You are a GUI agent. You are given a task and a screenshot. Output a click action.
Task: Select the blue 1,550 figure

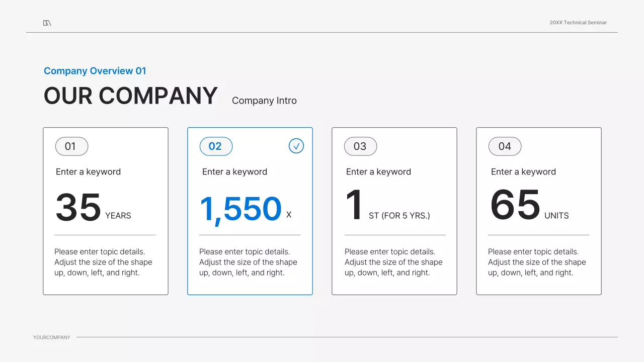240,209
